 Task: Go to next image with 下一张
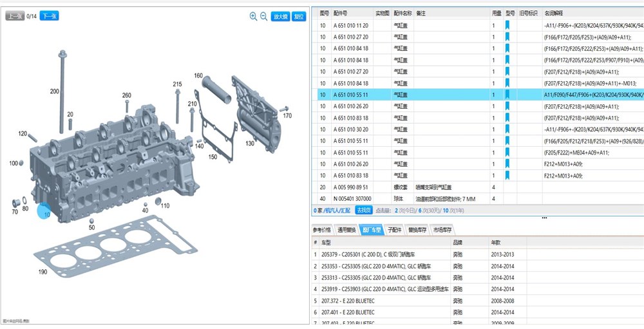click(x=50, y=16)
